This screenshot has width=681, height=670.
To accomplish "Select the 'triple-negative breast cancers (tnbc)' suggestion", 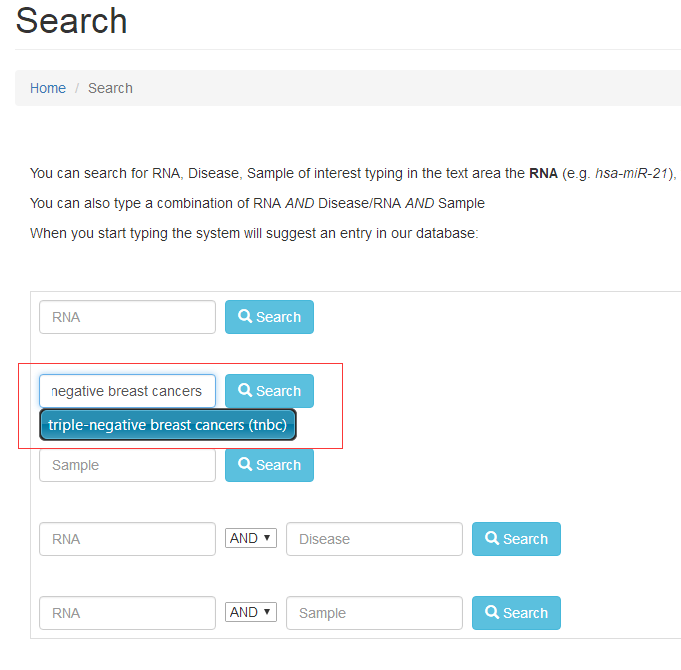I will pos(168,425).
